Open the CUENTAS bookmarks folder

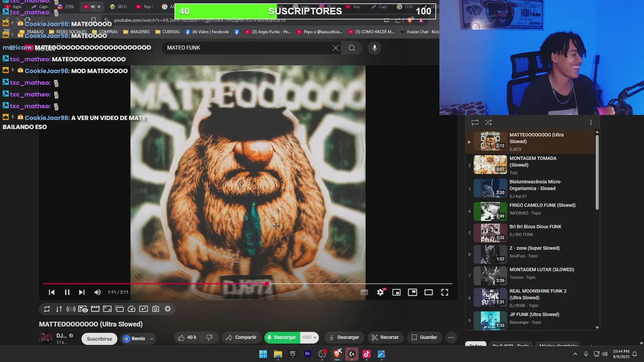168,32
